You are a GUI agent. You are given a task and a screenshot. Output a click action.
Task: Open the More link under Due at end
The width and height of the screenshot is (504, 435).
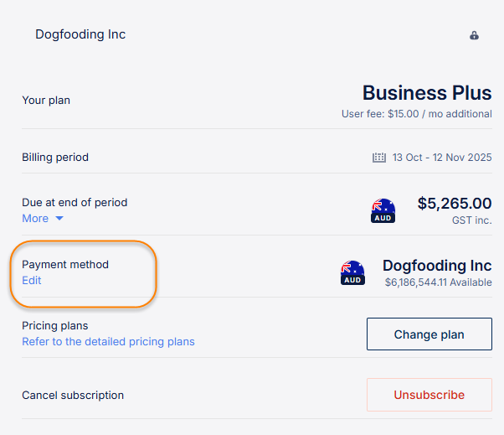(35, 219)
